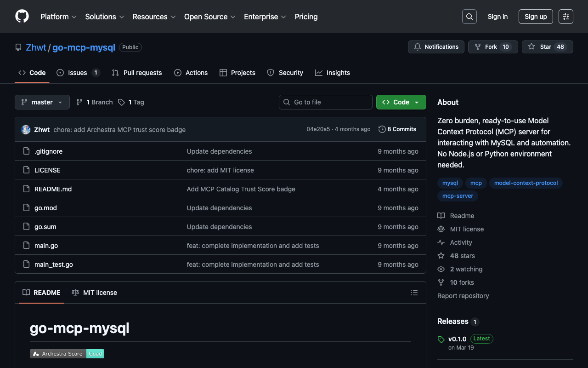Expand the green Code dropdown
This screenshot has height=368, width=588.
401,102
